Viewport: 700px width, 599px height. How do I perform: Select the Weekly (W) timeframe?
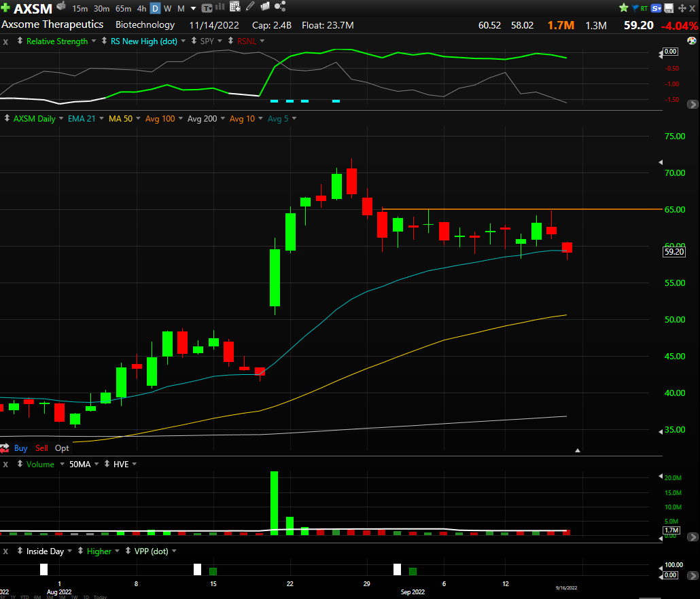168,8
